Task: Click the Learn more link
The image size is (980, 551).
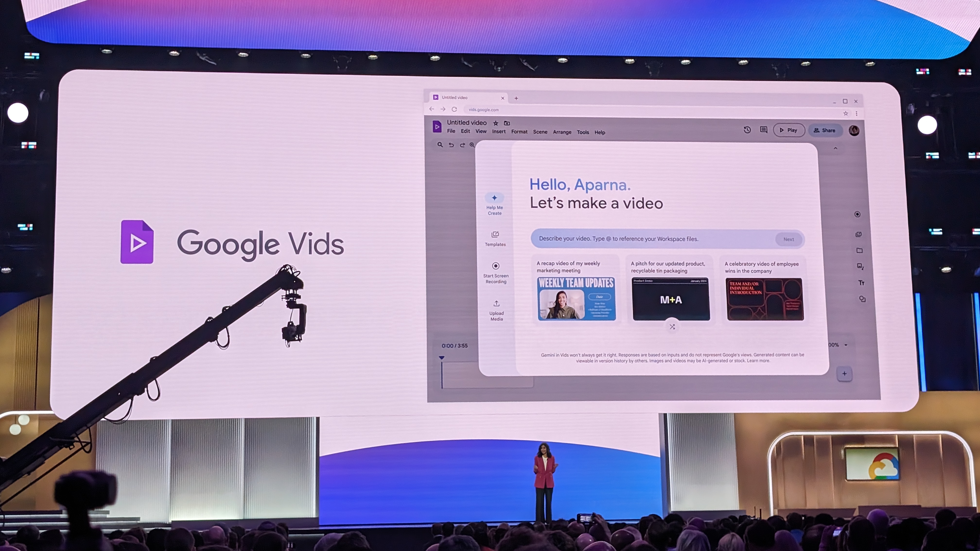Action: tap(758, 361)
